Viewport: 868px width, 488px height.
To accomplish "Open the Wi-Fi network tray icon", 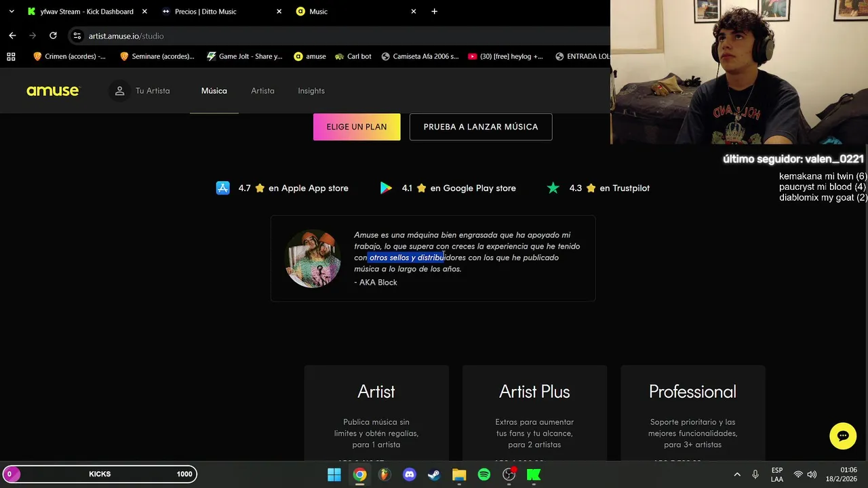I will pyautogui.click(x=798, y=474).
